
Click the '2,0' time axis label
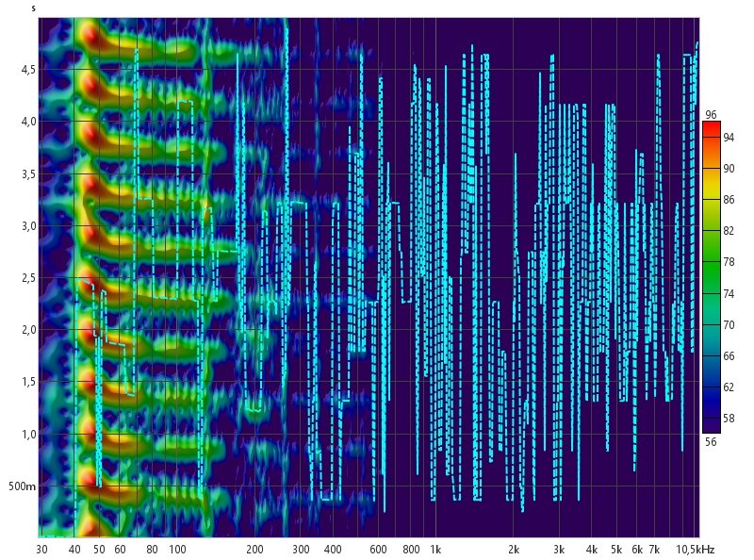[x=28, y=330]
